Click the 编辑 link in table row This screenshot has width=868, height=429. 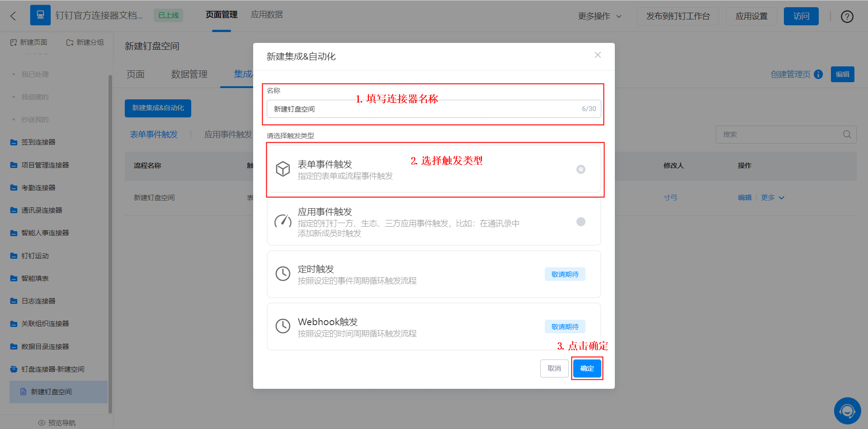(x=745, y=198)
